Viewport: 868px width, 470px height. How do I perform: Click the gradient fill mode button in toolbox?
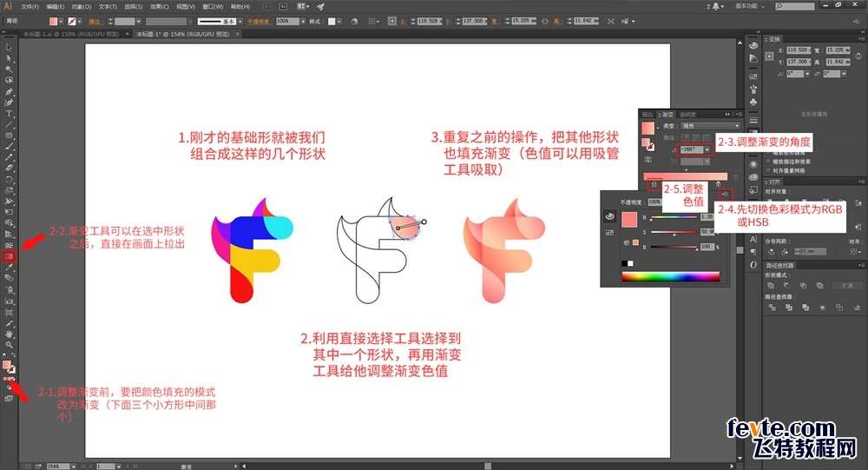(x=9, y=379)
